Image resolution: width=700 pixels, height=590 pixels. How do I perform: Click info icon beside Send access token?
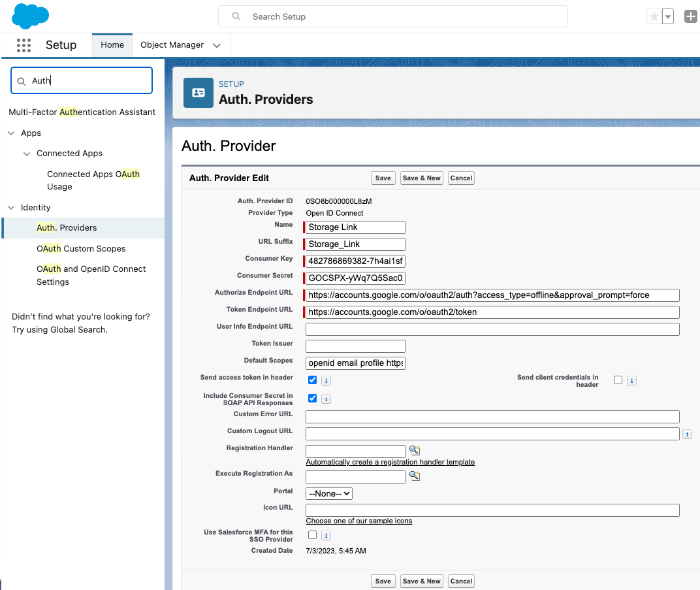coord(326,380)
